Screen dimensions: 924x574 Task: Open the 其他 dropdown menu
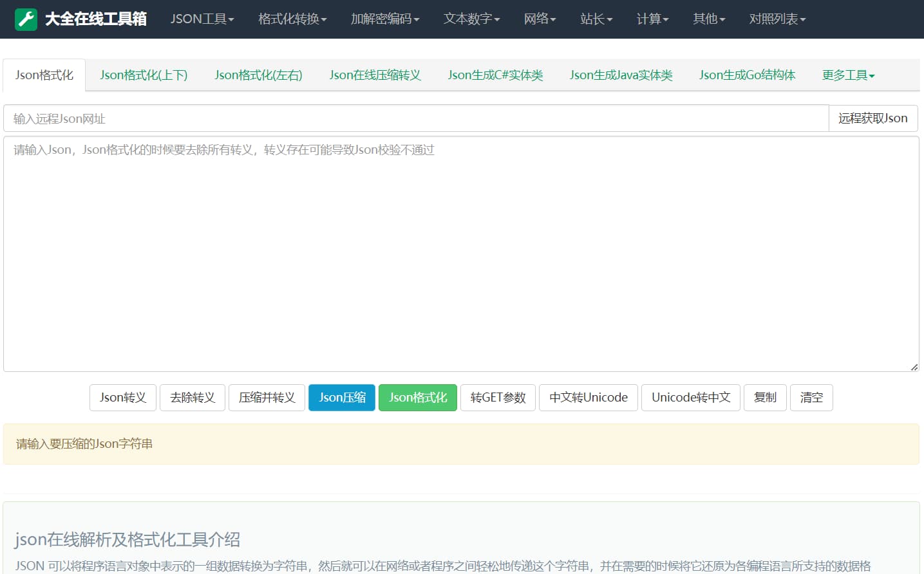(x=709, y=19)
